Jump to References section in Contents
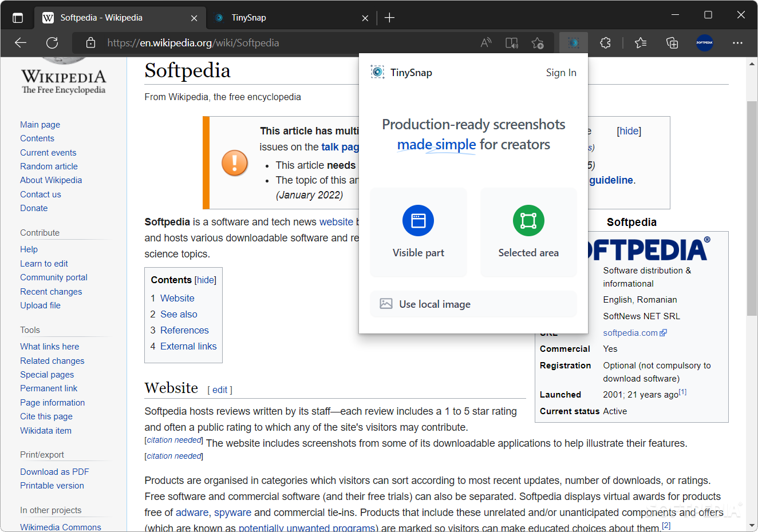The width and height of the screenshot is (758, 532). [184, 330]
